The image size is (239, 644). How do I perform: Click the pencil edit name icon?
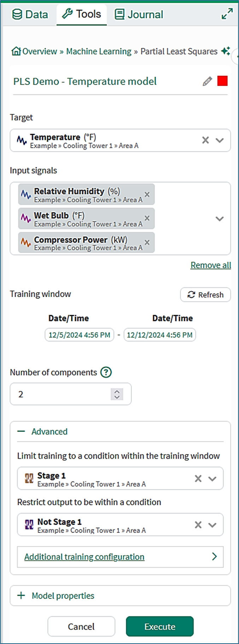coord(207,82)
